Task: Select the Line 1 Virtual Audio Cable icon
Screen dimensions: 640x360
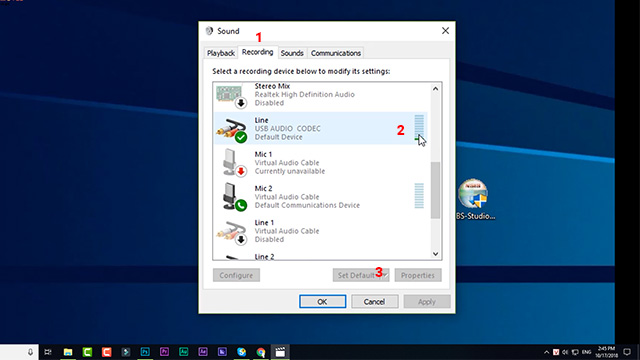Action: click(231, 232)
